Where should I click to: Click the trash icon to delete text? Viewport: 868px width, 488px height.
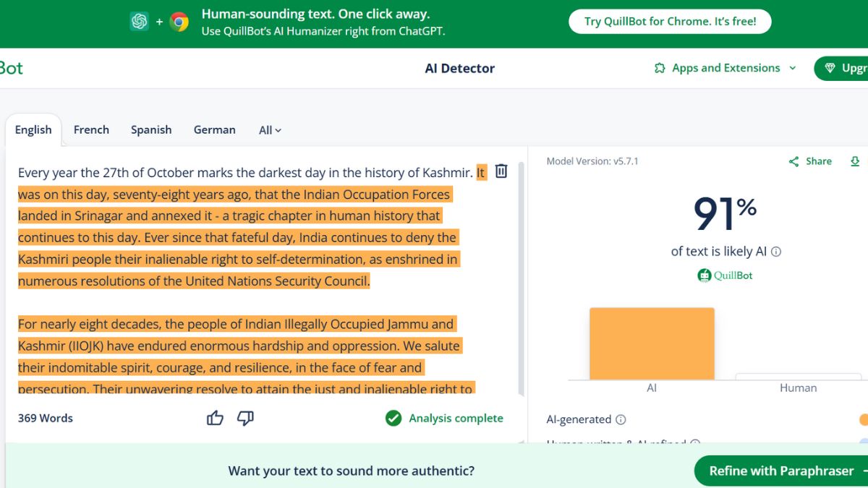[x=501, y=171]
